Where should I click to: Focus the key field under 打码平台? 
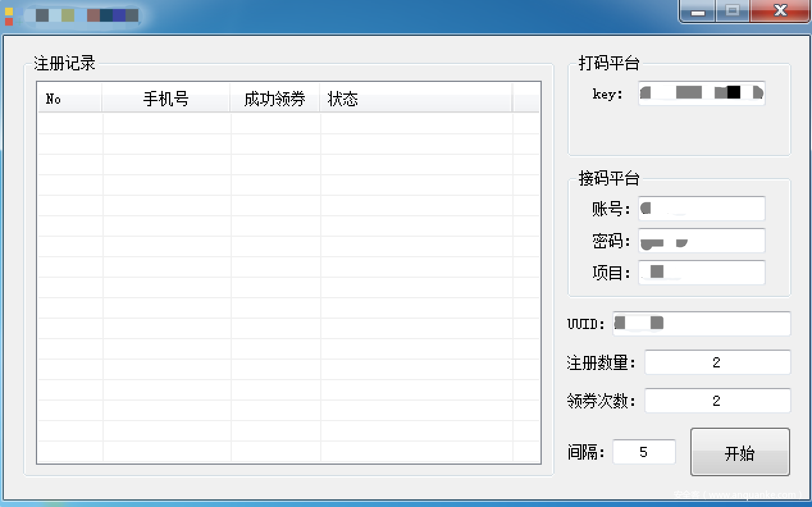point(701,93)
